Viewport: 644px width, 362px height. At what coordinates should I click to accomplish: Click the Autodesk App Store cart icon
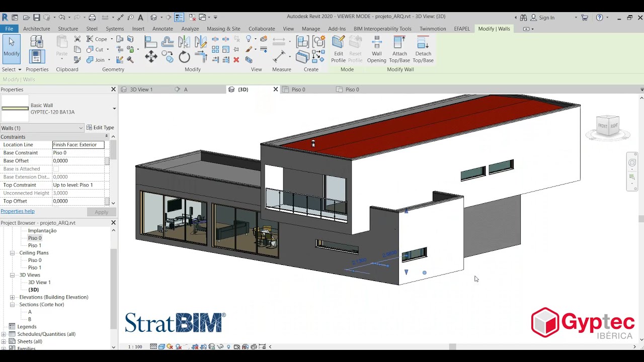[x=585, y=18]
